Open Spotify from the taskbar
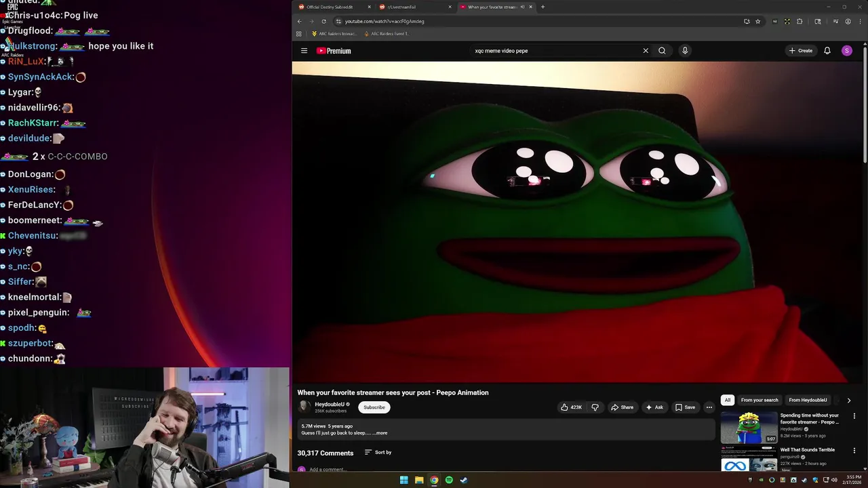The image size is (868, 488). click(x=449, y=480)
